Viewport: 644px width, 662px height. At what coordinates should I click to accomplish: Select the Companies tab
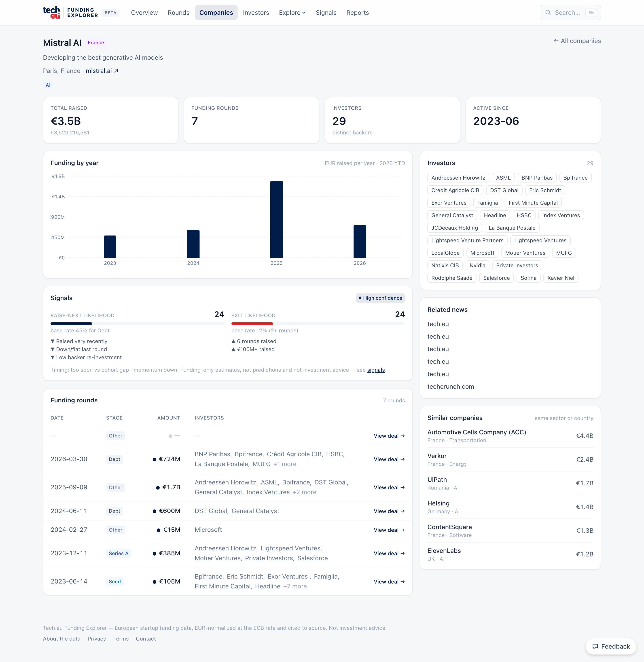(216, 13)
